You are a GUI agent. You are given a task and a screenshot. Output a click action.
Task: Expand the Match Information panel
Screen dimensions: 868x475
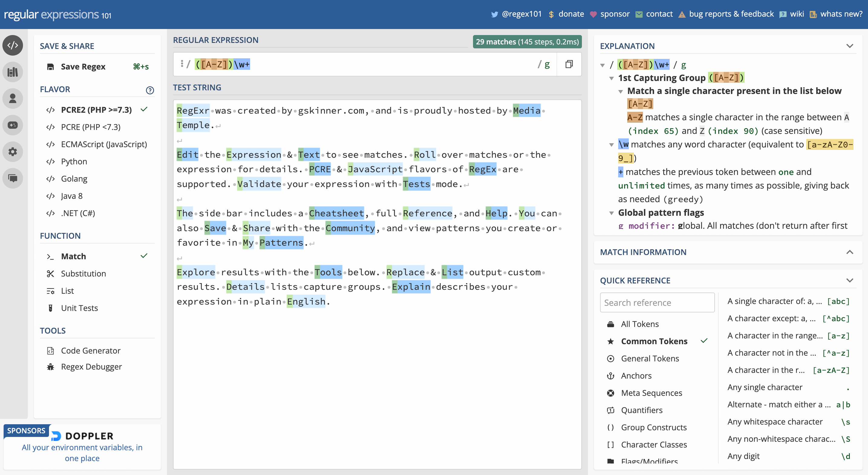pos(850,252)
